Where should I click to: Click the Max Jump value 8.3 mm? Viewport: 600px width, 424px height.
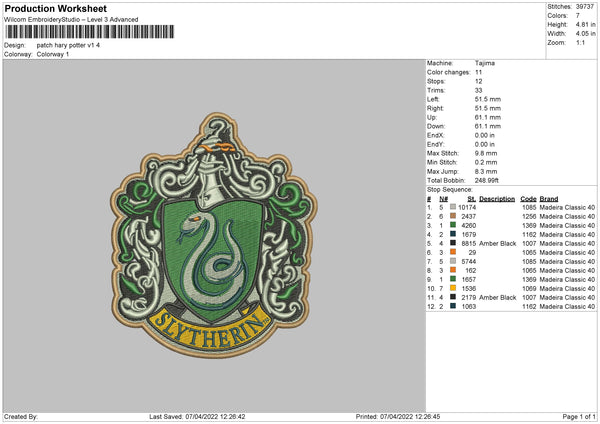click(486, 171)
